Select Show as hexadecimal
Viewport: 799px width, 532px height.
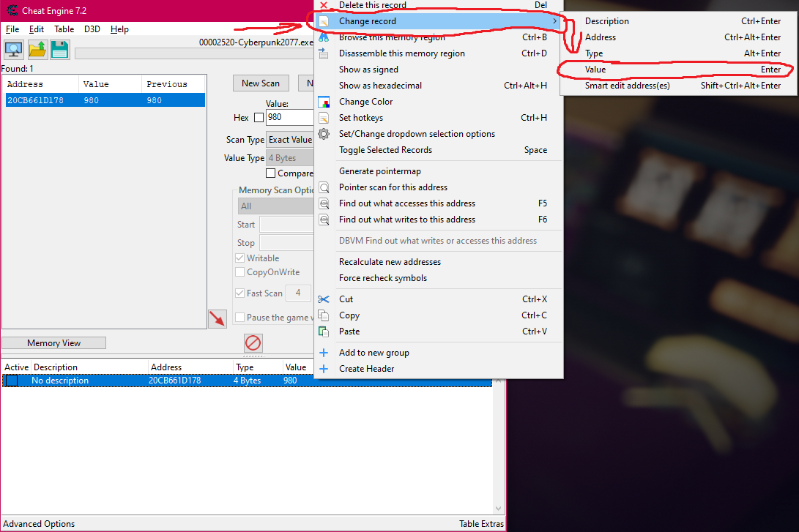[x=439, y=86]
